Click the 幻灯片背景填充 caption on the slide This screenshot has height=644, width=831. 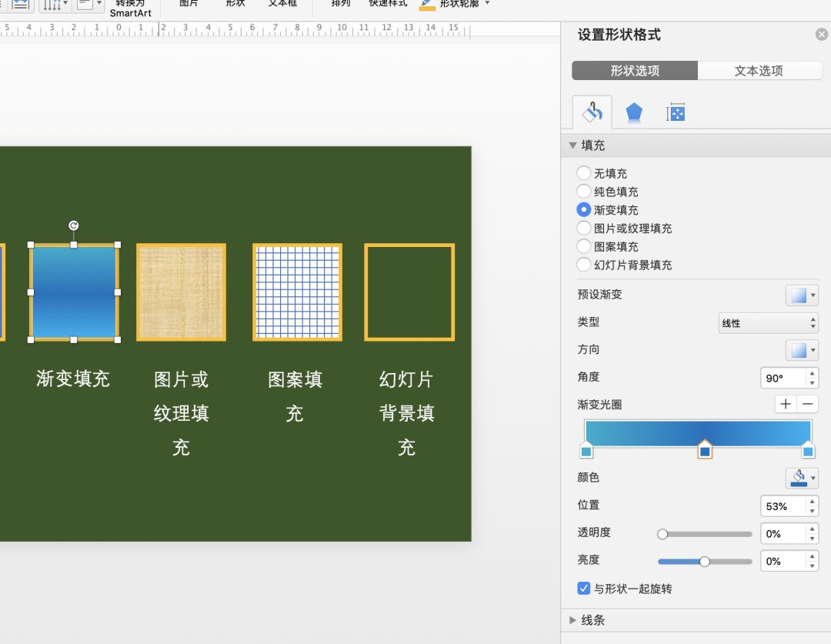[407, 413]
